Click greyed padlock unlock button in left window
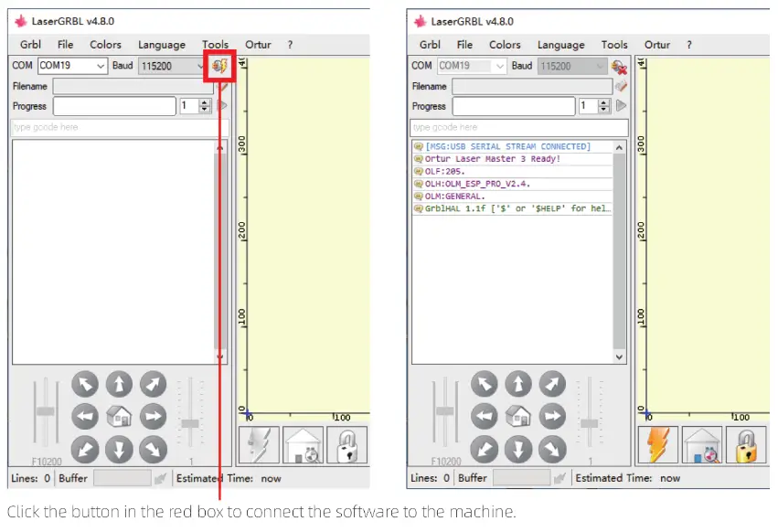 click(347, 444)
